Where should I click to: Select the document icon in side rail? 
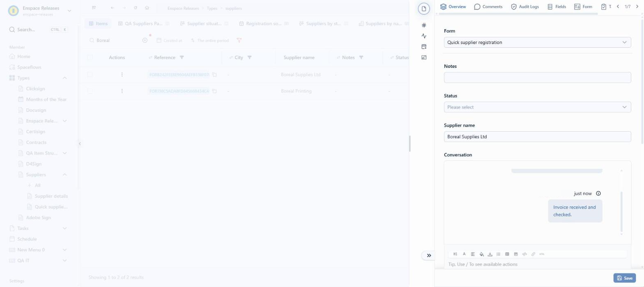pyautogui.click(x=424, y=9)
